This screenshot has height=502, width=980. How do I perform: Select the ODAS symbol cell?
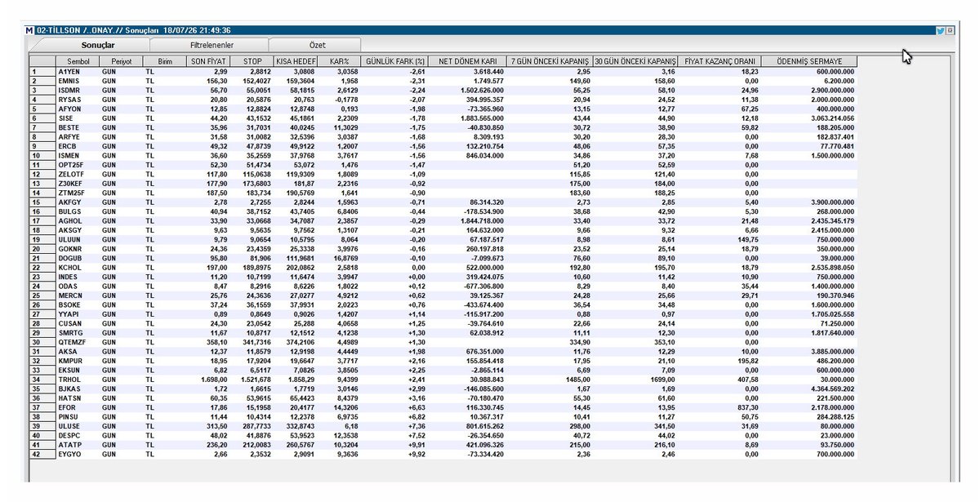pos(78,285)
